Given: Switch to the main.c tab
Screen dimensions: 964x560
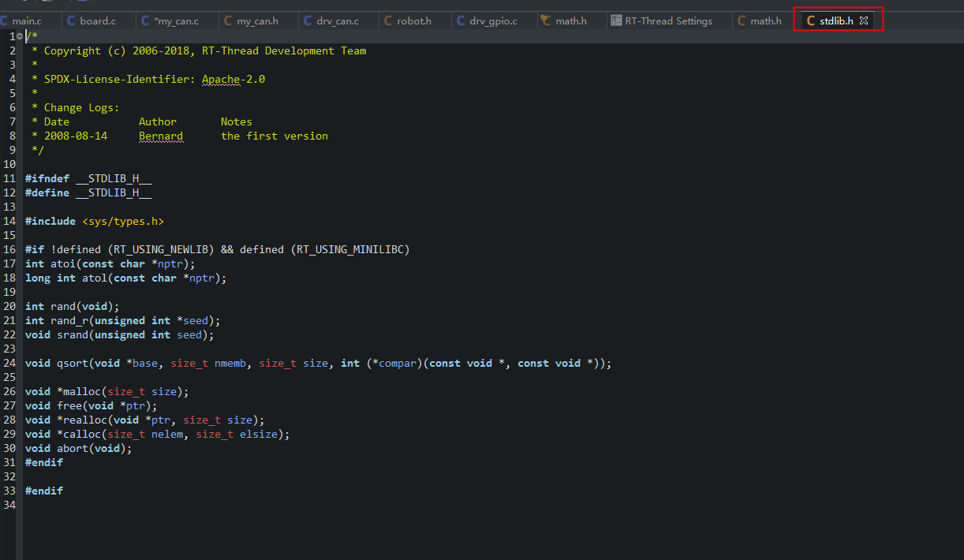Looking at the screenshot, I should coord(28,21).
